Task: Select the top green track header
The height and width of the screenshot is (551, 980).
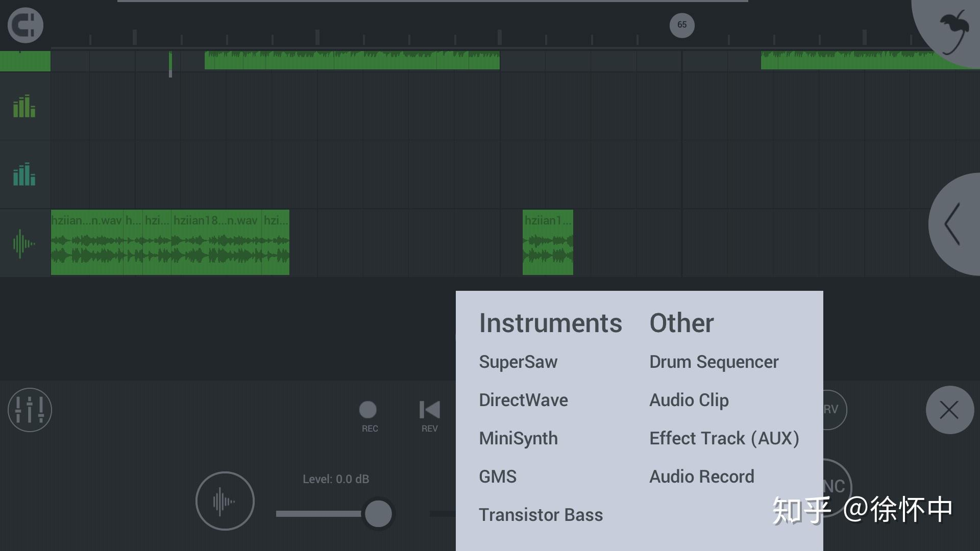Action: pos(25,61)
